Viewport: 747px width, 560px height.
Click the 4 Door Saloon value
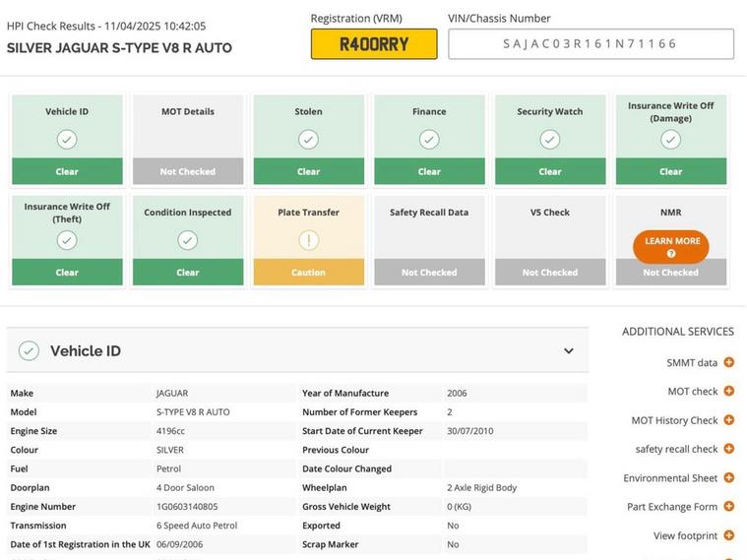(x=185, y=487)
